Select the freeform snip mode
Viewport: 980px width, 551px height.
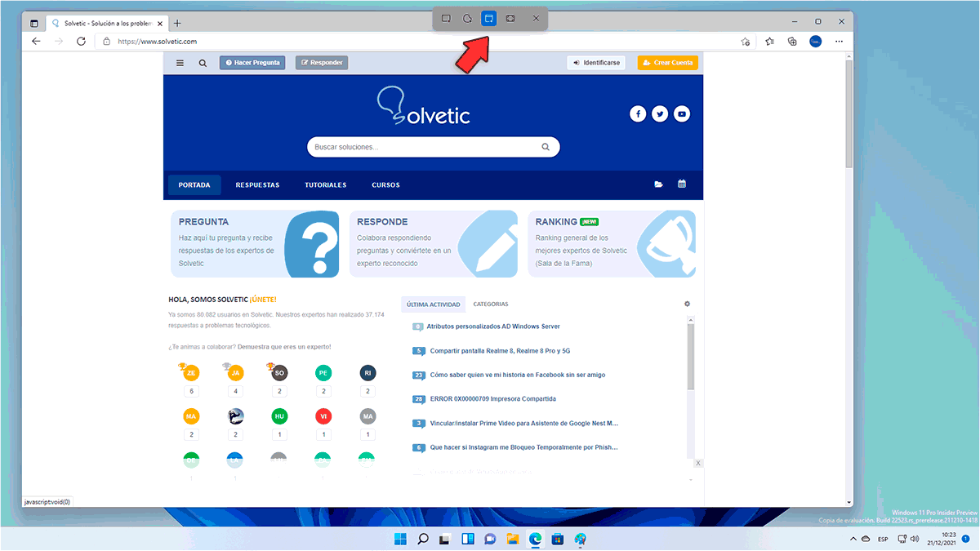pyautogui.click(x=467, y=18)
